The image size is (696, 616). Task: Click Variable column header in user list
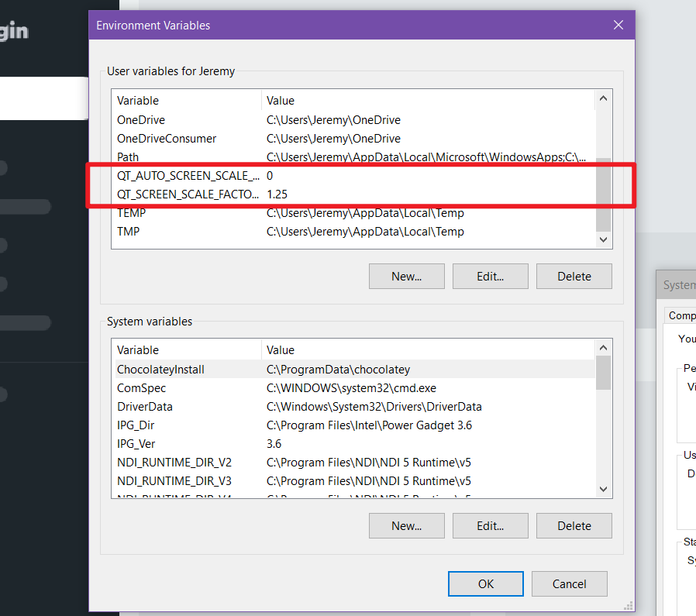click(188, 101)
